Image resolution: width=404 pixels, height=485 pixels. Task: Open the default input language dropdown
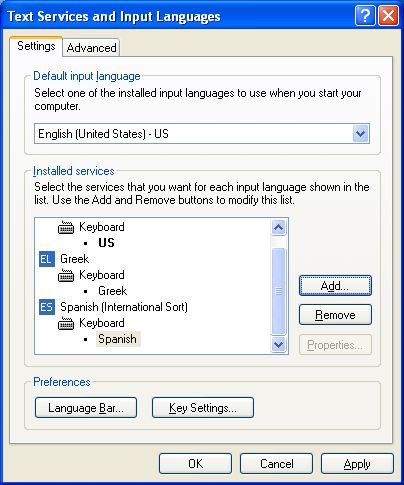pos(360,134)
